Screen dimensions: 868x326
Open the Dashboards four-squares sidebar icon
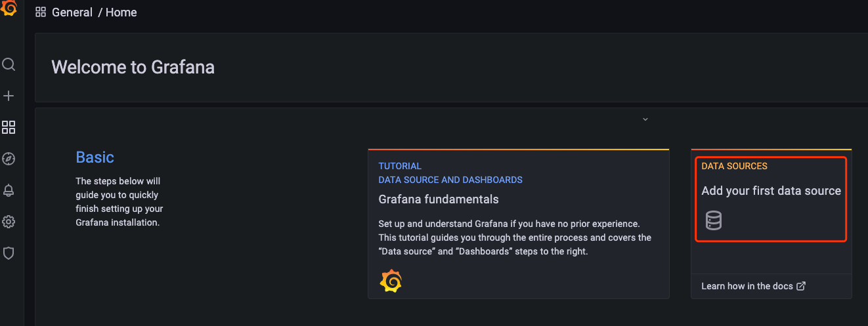click(x=9, y=127)
